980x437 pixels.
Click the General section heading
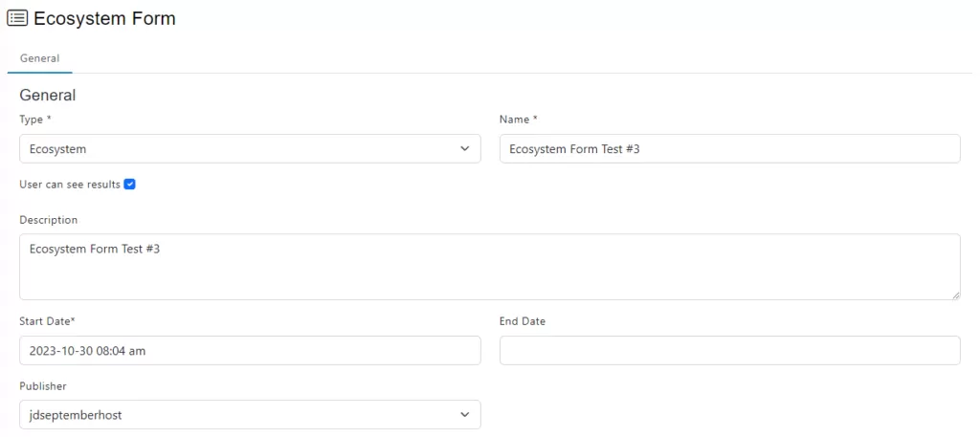(48, 95)
